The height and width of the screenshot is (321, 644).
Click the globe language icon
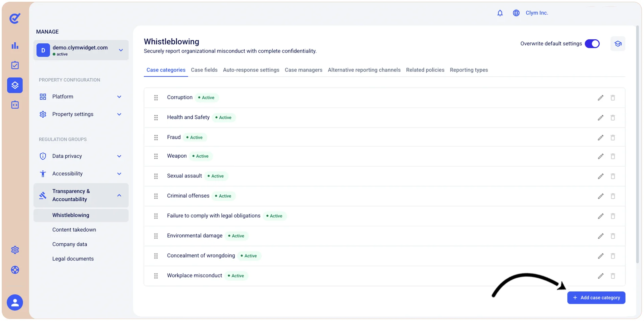tap(516, 13)
